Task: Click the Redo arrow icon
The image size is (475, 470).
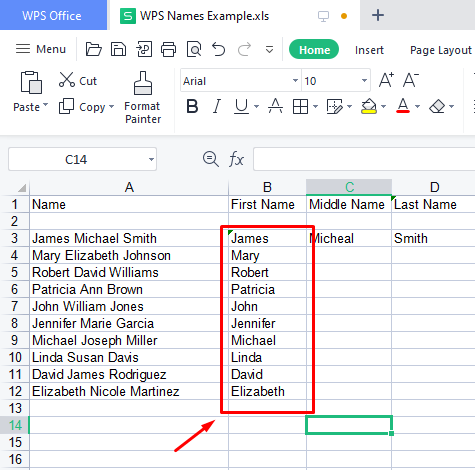Action: (244, 49)
